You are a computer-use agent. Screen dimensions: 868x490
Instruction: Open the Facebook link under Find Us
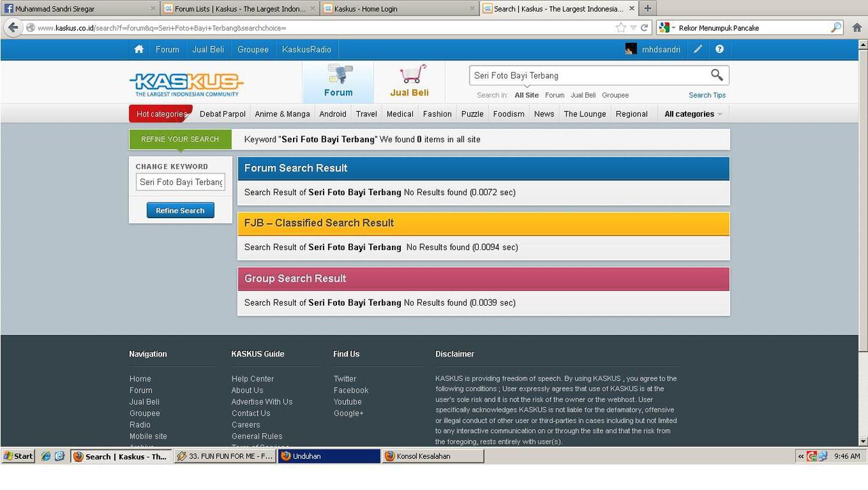pyautogui.click(x=351, y=390)
